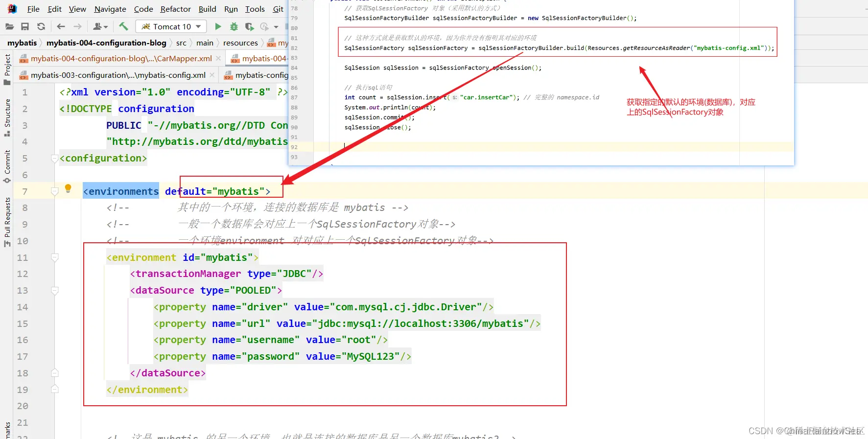Screen dimensions: 868x439
Task: Click the environment id="mybatis" line
Action: [183, 257]
